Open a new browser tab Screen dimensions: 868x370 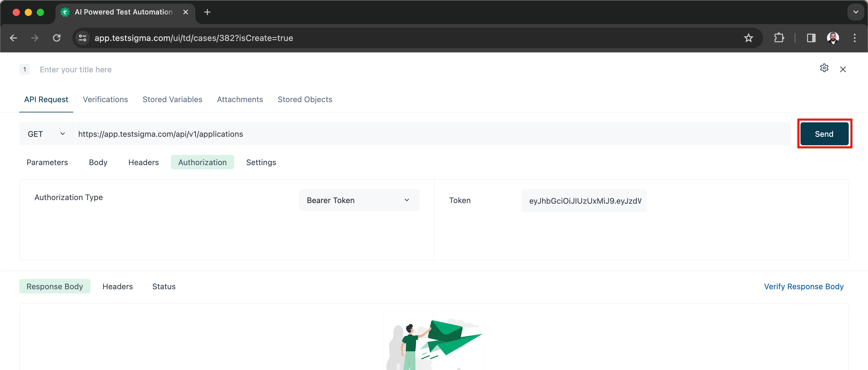tap(207, 12)
